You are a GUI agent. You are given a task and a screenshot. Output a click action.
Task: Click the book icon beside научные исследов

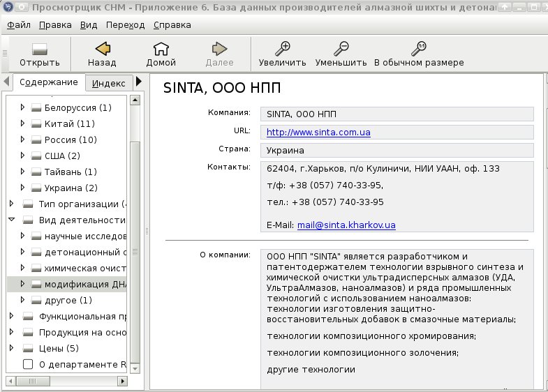pos(36,236)
